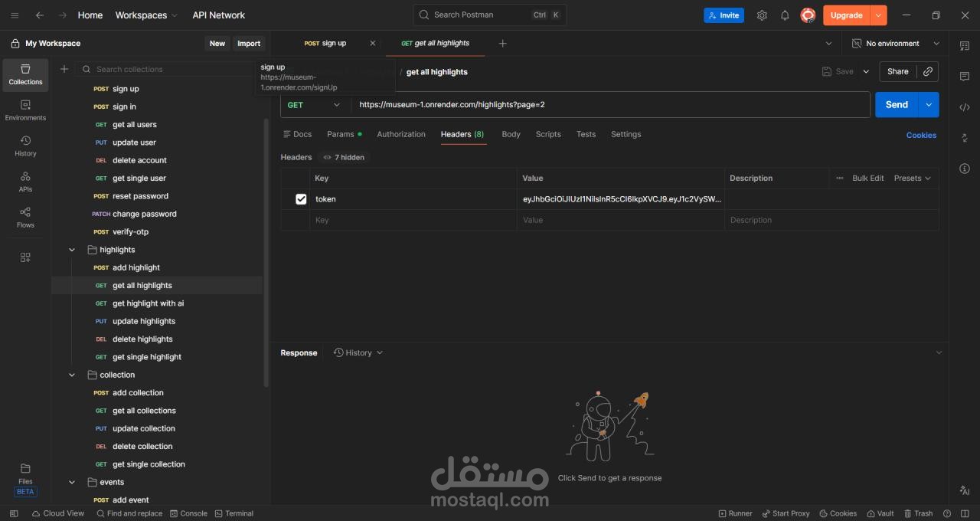This screenshot has width=980, height=521.
Task: Switch to the Params tab
Action: click(x=344, y=134)
